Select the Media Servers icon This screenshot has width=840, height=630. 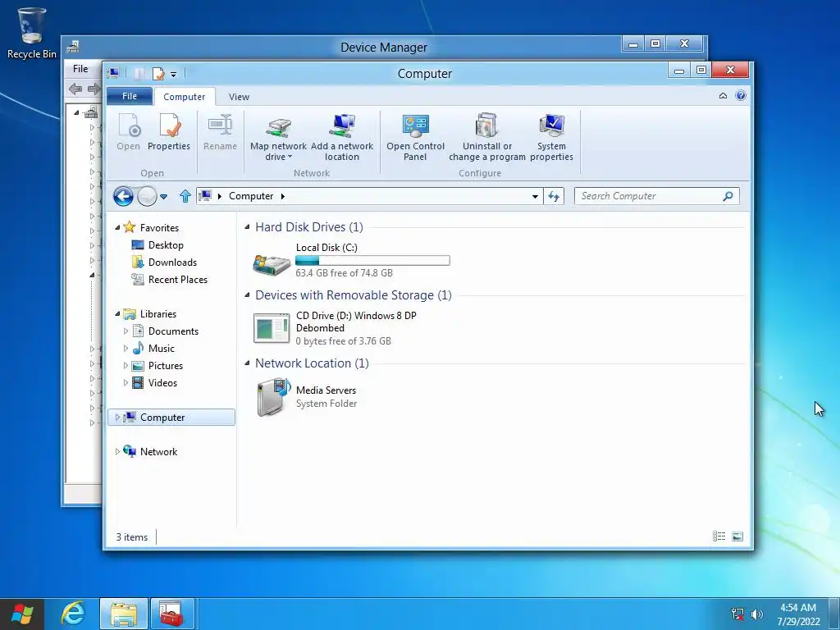(x=273, y=397)
